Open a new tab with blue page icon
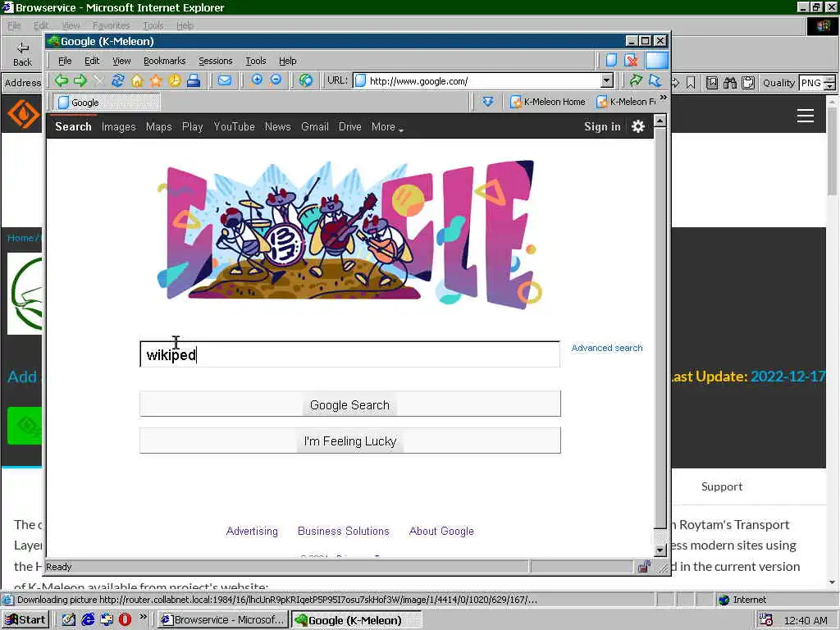Image resolution: width=840 pixels, height=630 pixels. (x=611, y=60)
